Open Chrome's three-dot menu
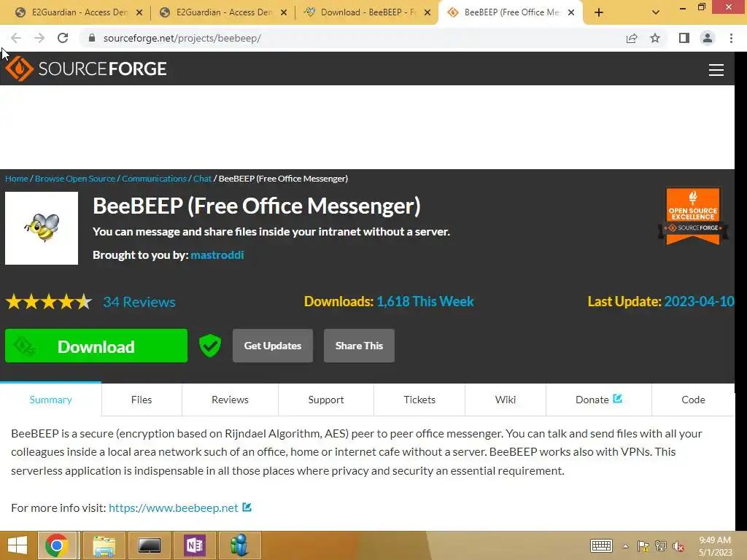The width and height of the screenshot is (747, 560). [x=731, y=38]
